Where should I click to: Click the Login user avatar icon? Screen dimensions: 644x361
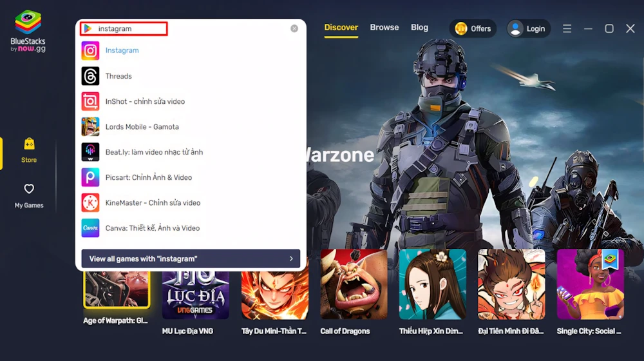click(515, 29)
